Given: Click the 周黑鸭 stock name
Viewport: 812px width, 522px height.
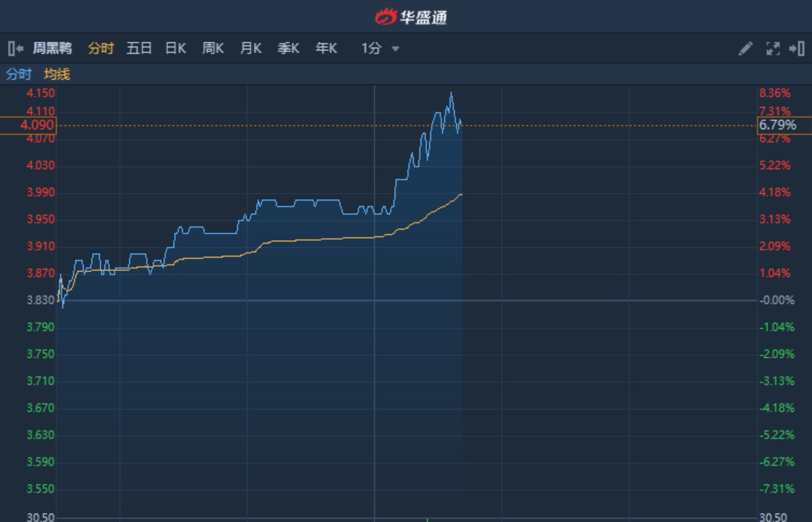Looking at the screenshot, I should pyautogui.click(x=53, y=48).
